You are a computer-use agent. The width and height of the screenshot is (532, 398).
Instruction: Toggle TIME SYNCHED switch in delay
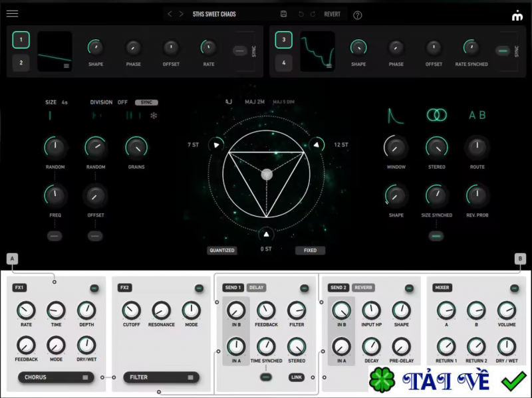(266, 377)
